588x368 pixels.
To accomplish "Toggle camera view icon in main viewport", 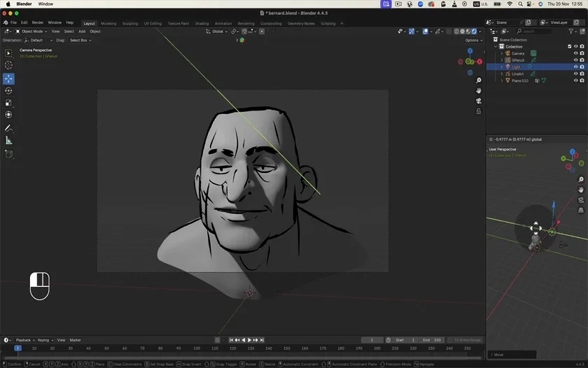I will [x=479, y=101].
